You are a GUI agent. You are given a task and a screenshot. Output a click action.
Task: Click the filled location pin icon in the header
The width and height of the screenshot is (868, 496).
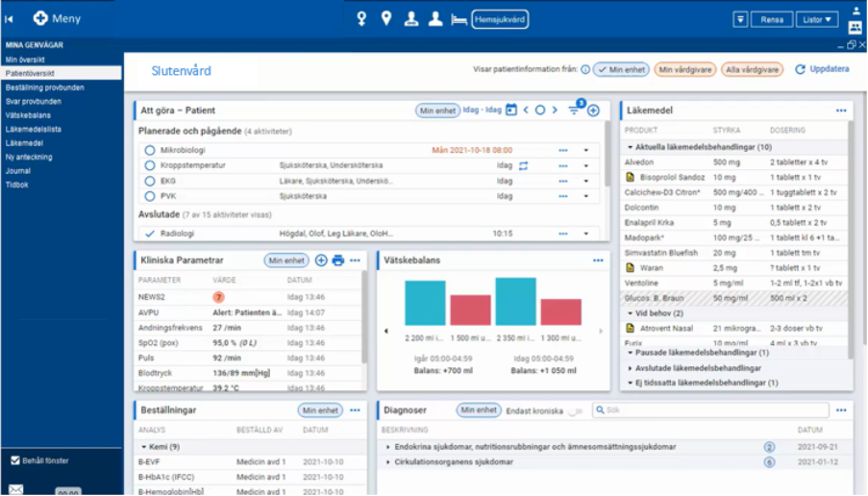pyautogui.click(x=386, y=19)
